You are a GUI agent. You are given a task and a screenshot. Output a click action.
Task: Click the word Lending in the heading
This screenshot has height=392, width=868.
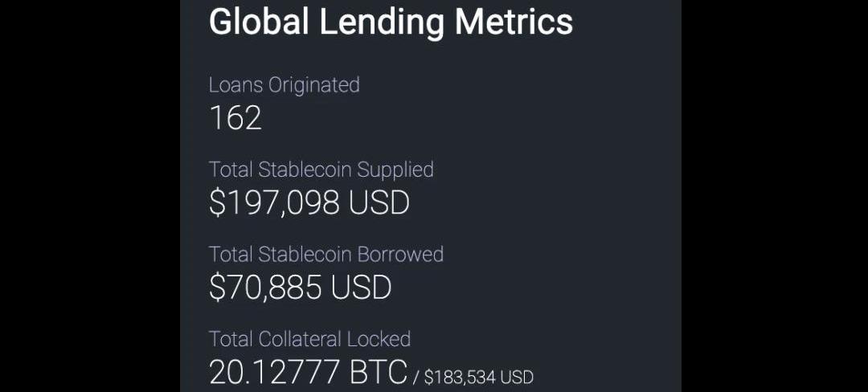coord(382,22)
